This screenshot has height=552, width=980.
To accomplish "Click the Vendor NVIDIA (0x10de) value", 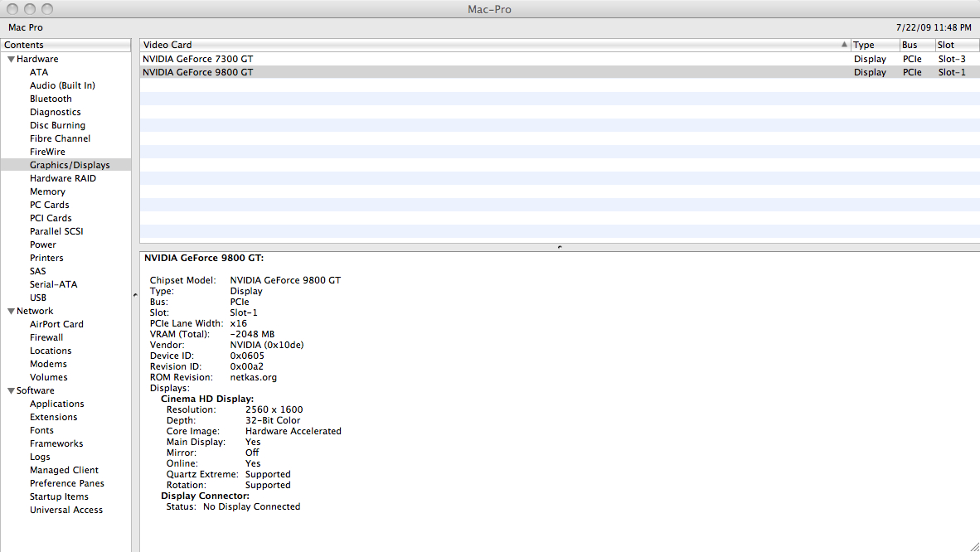I will 267,345.
